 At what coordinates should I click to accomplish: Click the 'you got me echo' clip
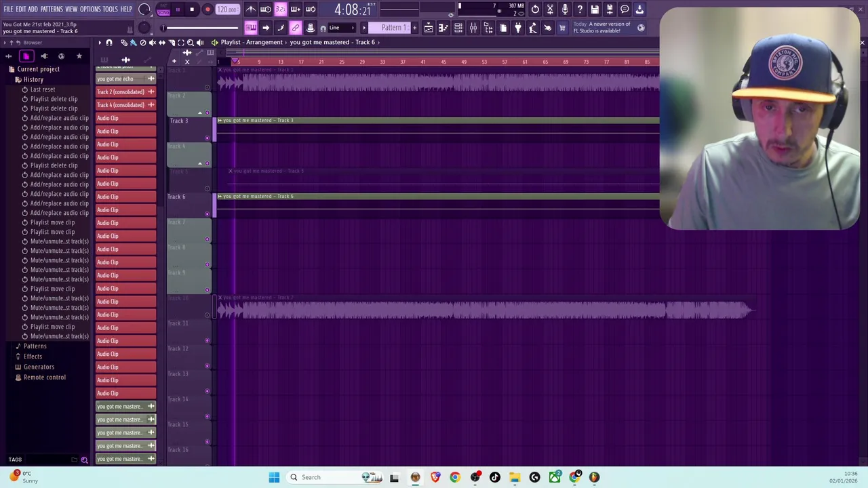[x=125, y=79]
